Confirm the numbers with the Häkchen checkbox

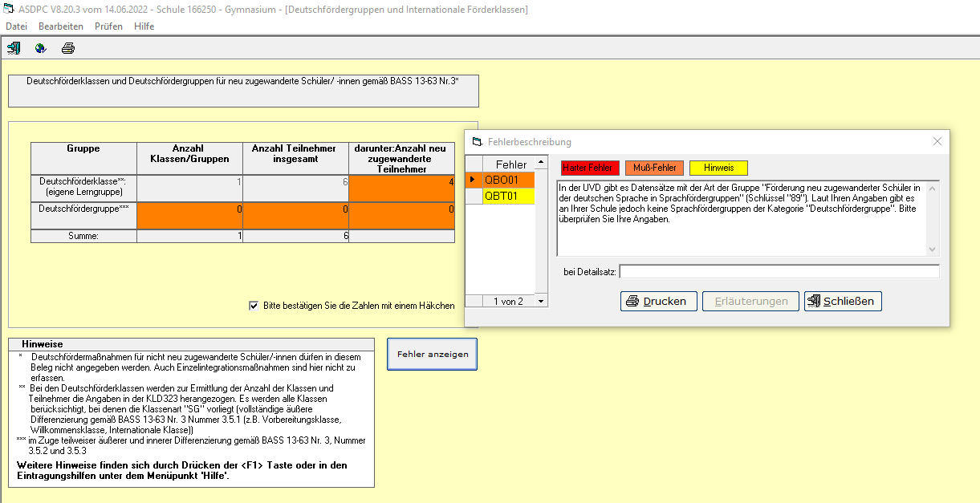[254, 306]
